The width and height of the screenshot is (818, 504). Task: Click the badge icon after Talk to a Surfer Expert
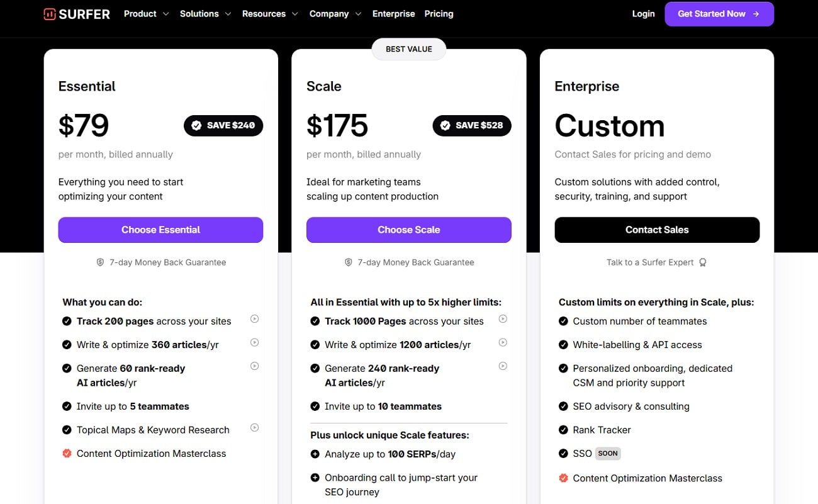(x=702, y=262)
